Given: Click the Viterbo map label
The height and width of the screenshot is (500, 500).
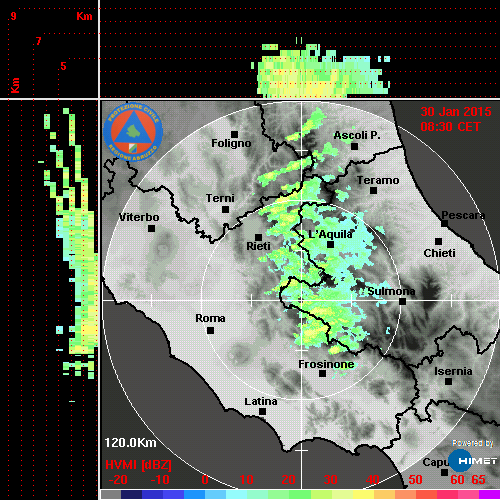Looking at the screenshot, I should click(139, 217).
